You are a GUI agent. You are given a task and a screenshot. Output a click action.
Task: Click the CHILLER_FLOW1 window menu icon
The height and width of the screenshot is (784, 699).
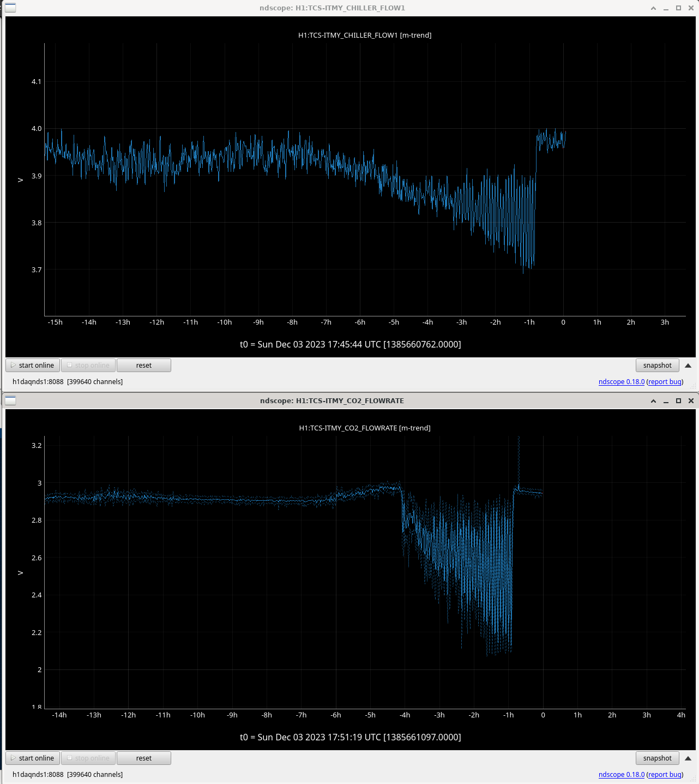coord(10,8)
